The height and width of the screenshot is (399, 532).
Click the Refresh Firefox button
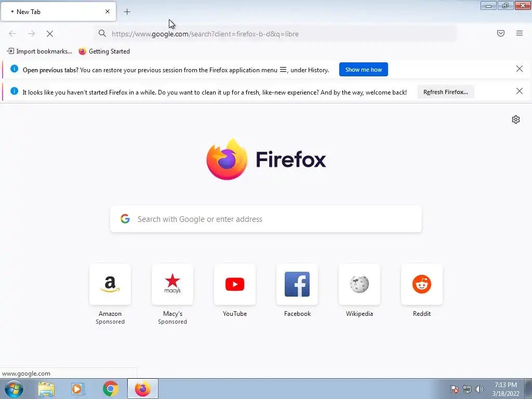445,92
